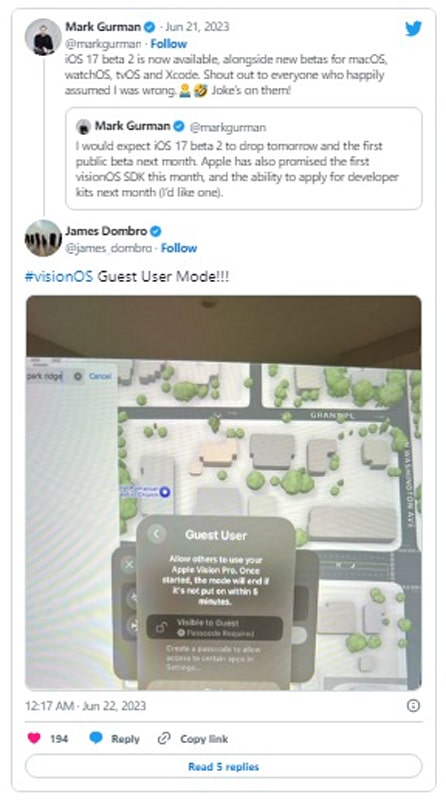This screenshot has height=800, width=446.
Task: Like the tweet with the heart icon
Action: (34, 738)
